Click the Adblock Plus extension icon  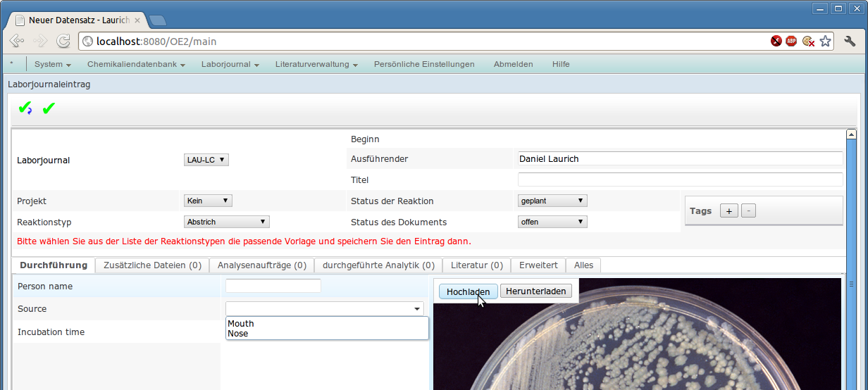click(791, 42)
